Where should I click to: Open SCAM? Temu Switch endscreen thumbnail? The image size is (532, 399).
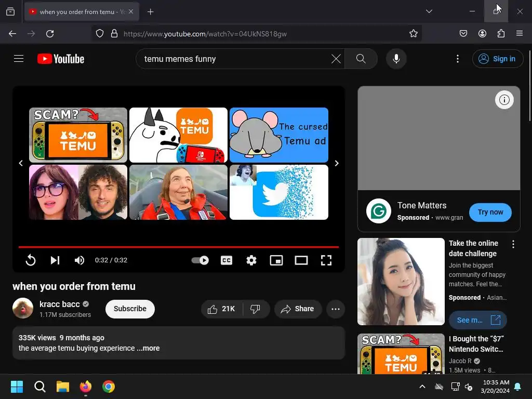(78, 135)
